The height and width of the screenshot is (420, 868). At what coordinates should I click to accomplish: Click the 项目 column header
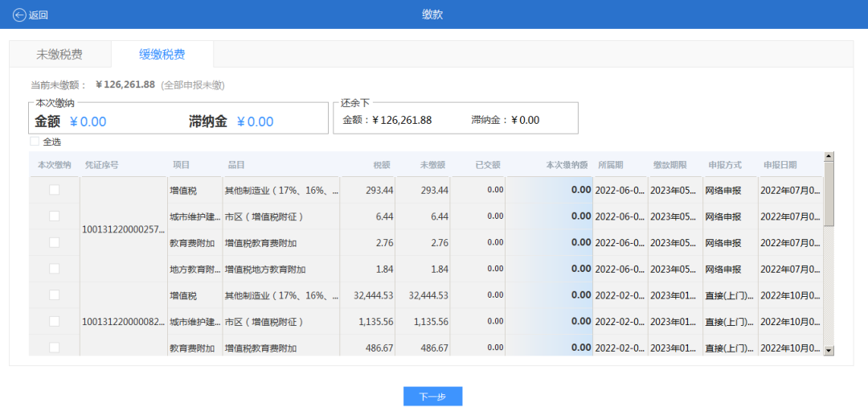click(x=181, y=165)
